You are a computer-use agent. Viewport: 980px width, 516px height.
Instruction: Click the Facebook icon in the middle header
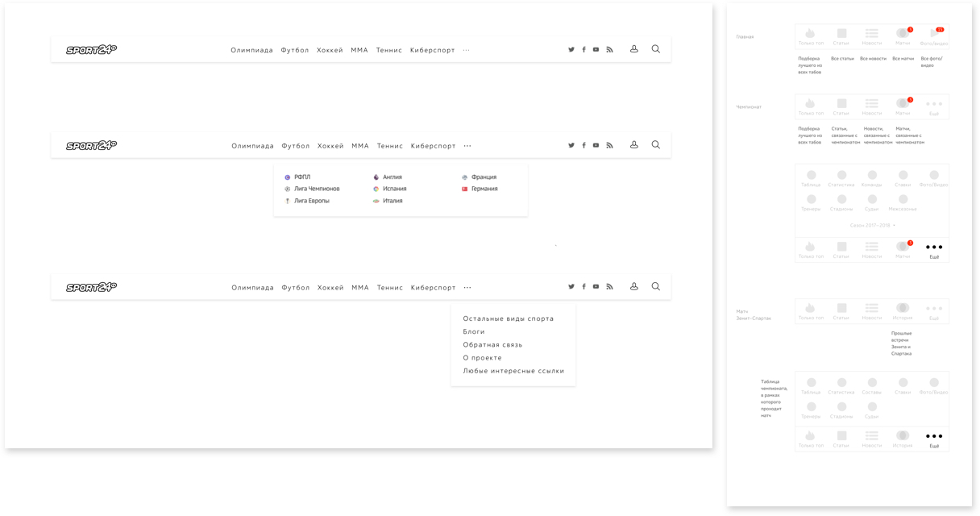[x=583, y=146]
